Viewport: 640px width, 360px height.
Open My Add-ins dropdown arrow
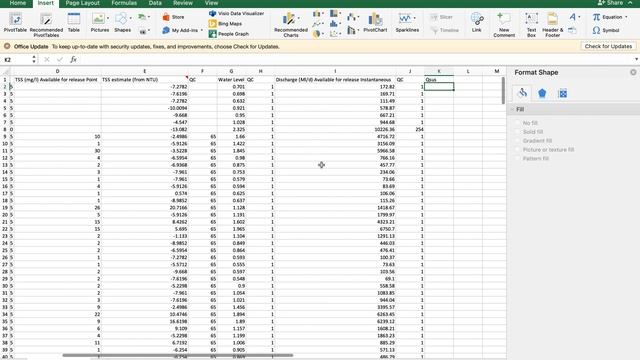(202, 31)
